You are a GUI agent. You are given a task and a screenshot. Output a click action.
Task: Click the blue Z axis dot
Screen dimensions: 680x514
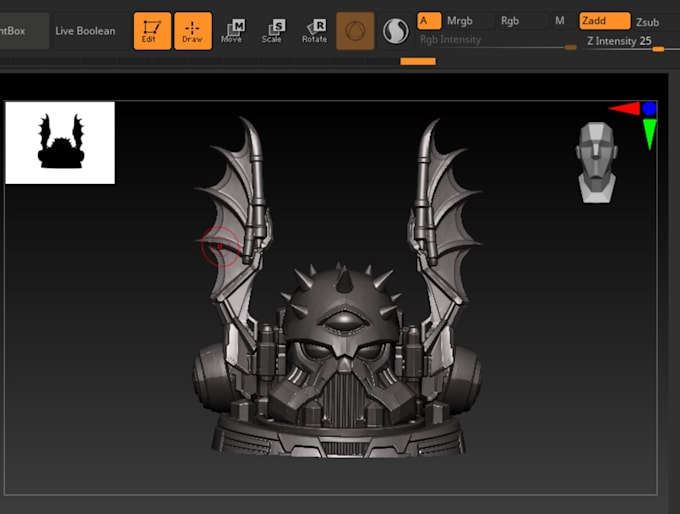tap(649, 108)
